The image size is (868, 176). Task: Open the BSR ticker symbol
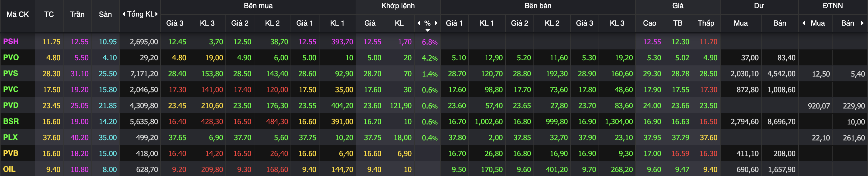[11, 121]
